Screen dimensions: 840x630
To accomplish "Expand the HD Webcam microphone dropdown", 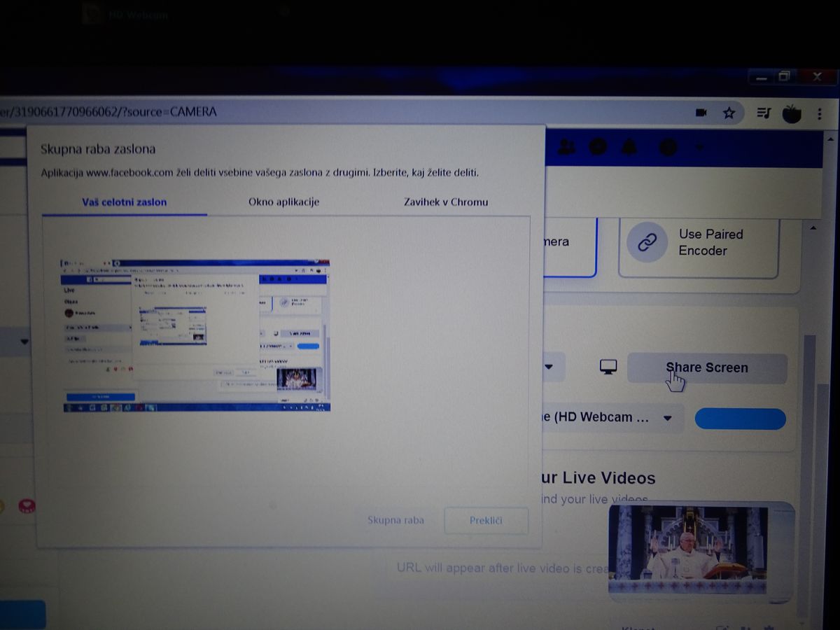I will [x=667, y=419].
